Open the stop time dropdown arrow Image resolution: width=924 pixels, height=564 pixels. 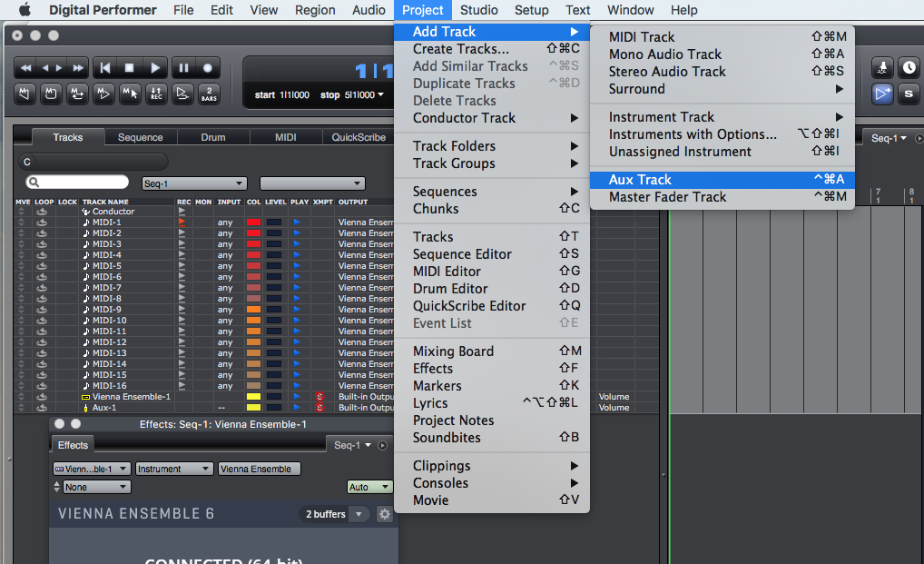(x=380, y=94)
